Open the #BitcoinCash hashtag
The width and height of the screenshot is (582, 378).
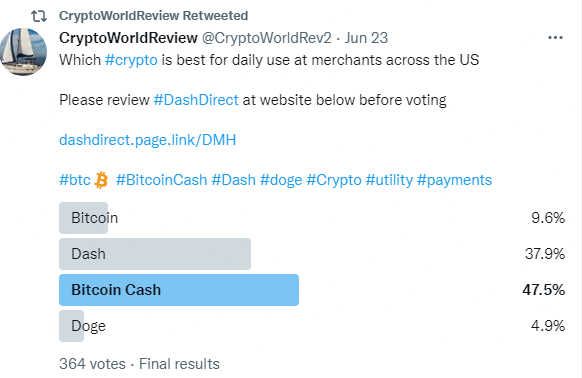(161, 180)
